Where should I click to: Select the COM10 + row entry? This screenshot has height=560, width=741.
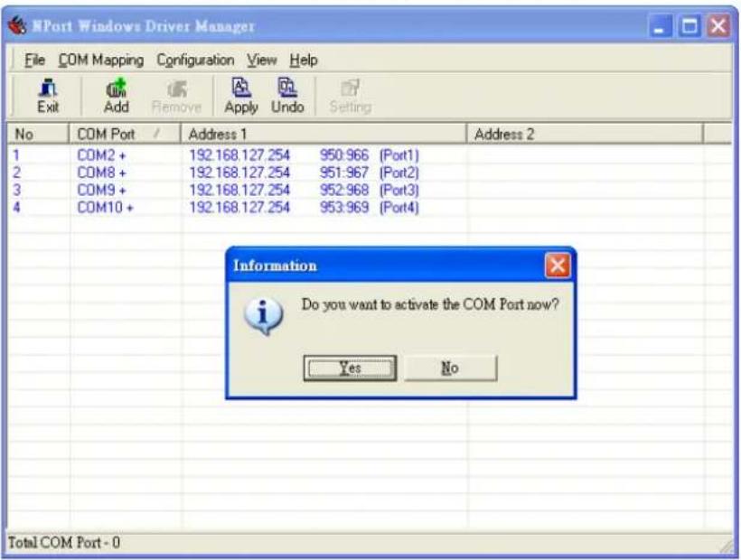click(106, 207)
